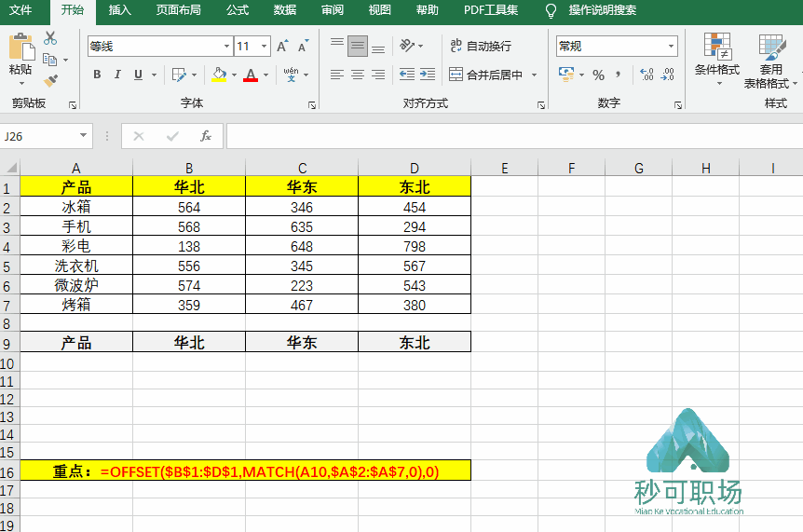Open alignment group dialog launcher
This screenshot has height=532, width=803.
pyautogui.click(x=541, y=105)
